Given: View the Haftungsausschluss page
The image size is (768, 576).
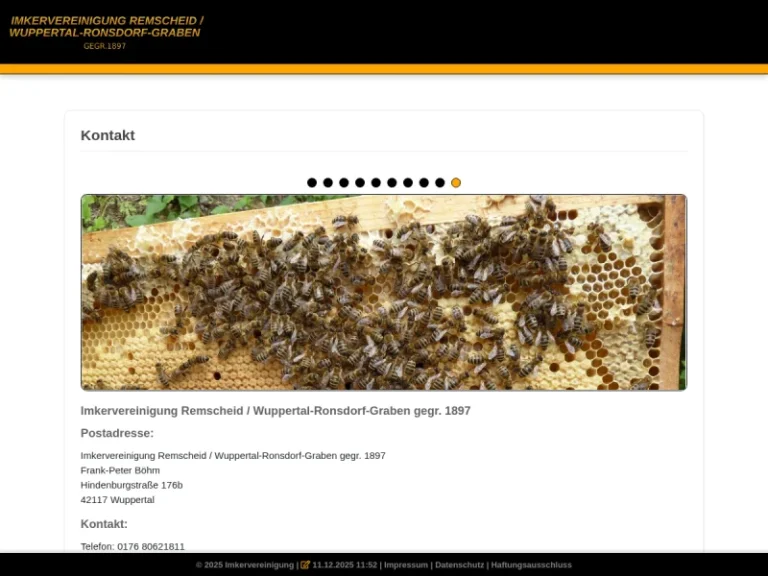Looking at the screenshot, I should coord(531,565).
